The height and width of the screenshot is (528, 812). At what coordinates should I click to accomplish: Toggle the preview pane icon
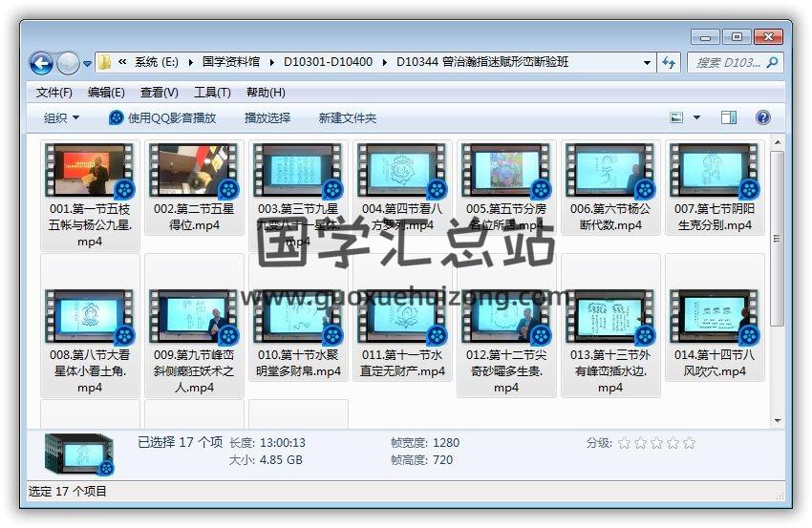(729, 117)
